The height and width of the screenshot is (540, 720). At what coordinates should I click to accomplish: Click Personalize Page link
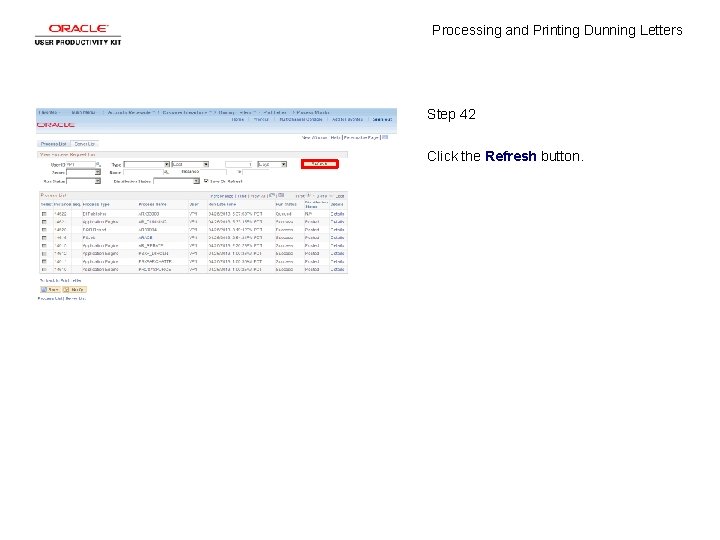click(361, 137)
